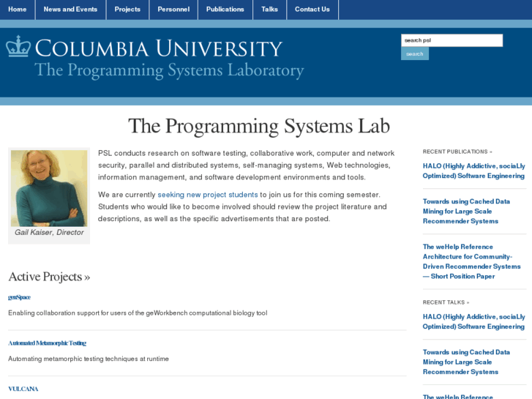This screenshot has height=399, width=532.
Task: Click The Programming Systems Lab page heading
Action: (x=259, y=127)
